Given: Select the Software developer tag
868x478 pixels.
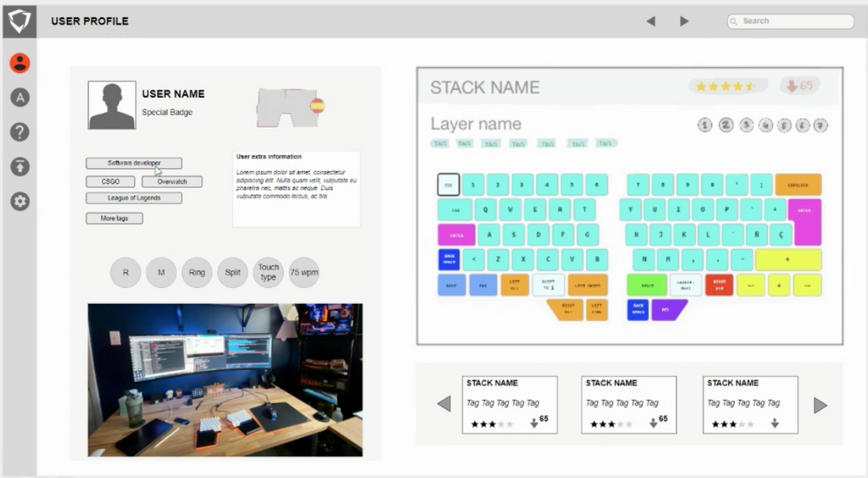Looking at the screenshot, I should (x=134, y=163).
